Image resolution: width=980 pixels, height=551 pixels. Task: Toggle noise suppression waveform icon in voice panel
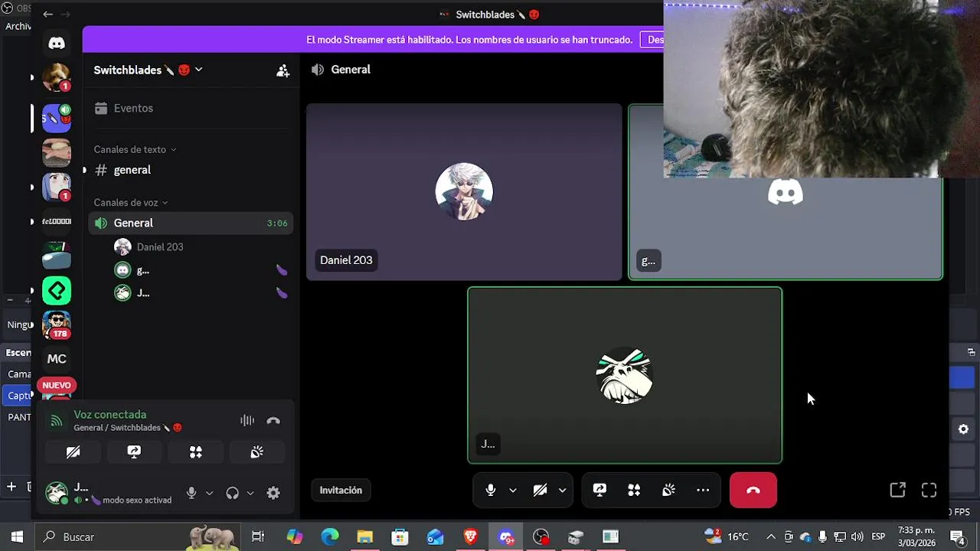[247, 420]
